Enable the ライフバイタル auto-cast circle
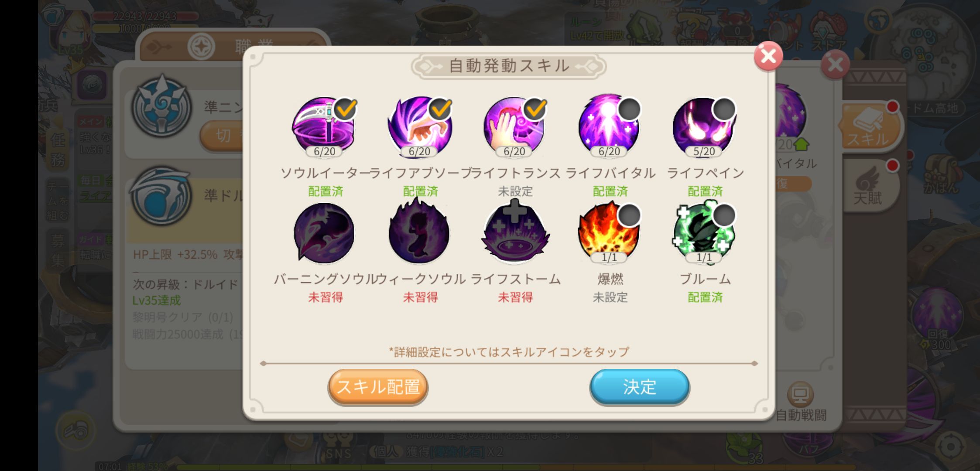This screenshot has width=980, height=471. click(630, 109)
